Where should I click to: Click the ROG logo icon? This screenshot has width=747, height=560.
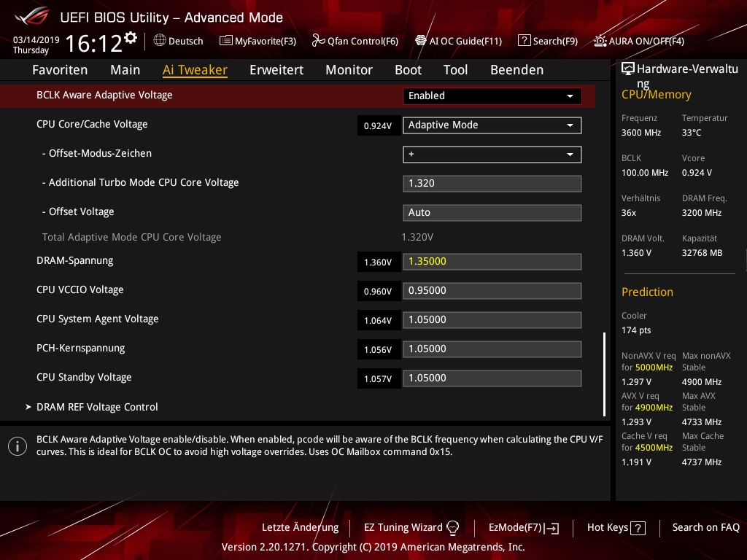32,17
